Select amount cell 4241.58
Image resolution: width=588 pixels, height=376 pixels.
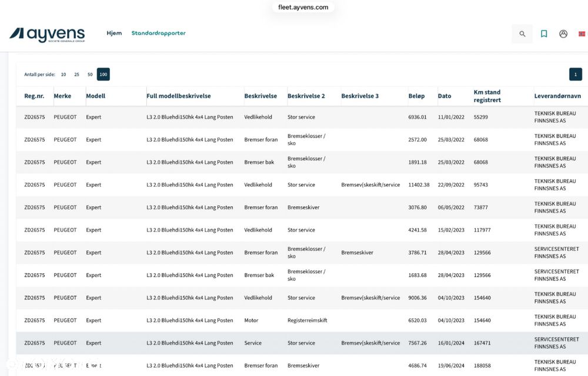click(417, 230)
